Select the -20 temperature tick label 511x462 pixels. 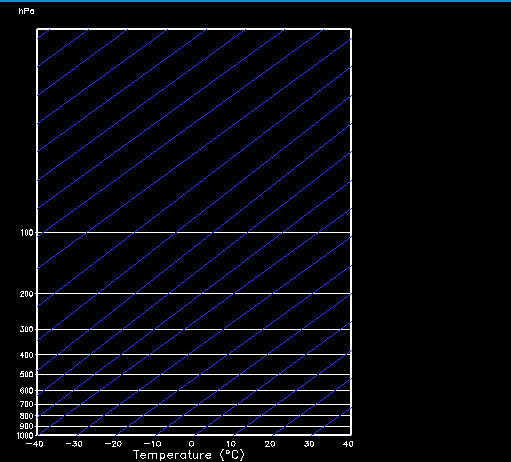(x=113, y=444)
